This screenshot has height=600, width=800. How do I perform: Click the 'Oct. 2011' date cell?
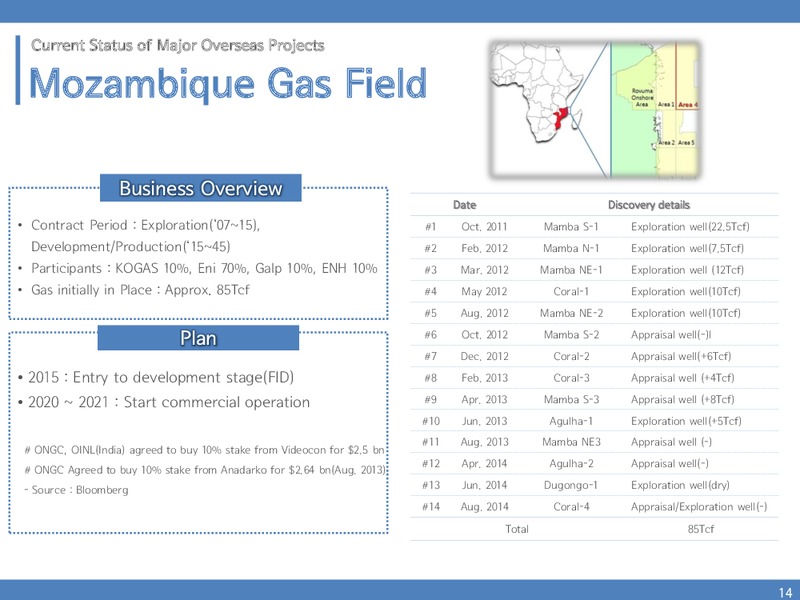coord(484,227)
